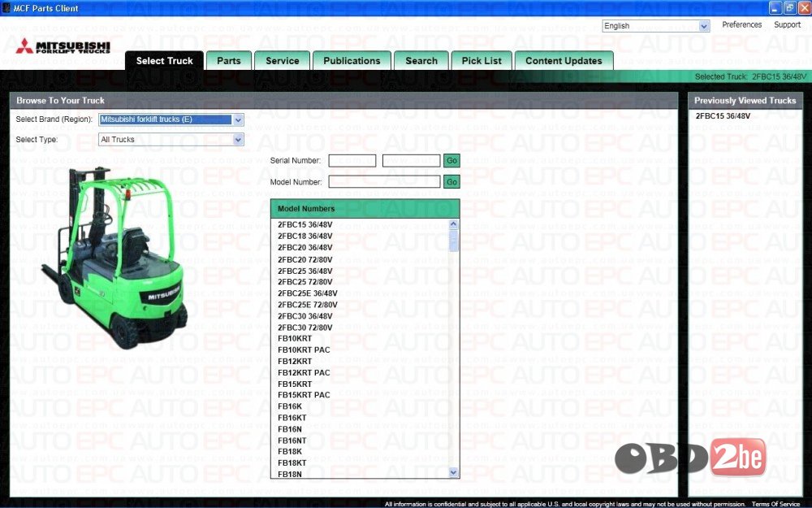The width and height of the screenshot is (812, 508).
Task: Select model FB16NT
Action: [292, 441]
